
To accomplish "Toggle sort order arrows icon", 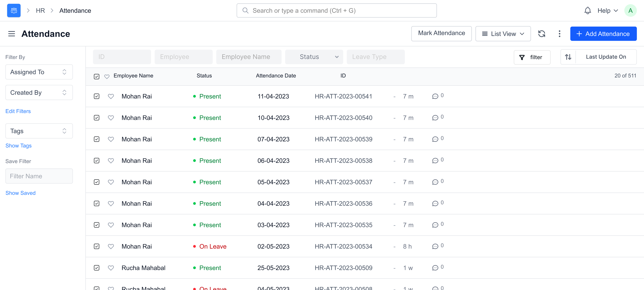I will 568,57.
